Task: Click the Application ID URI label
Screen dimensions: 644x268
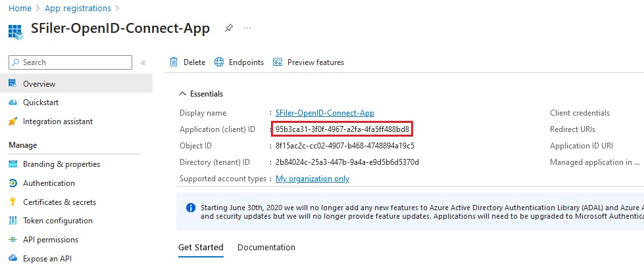Action: pyautogui.click(x=582, y=146)
